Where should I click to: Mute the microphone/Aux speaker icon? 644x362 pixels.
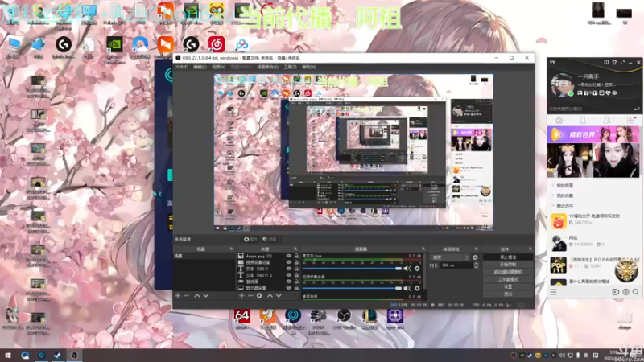pyautogui.click(x=407, y=269)
